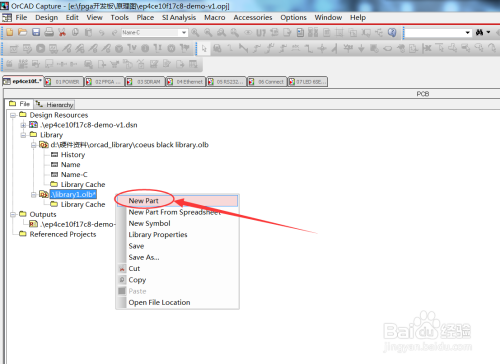Select the Name part in library tree

[x=70, y=165]
